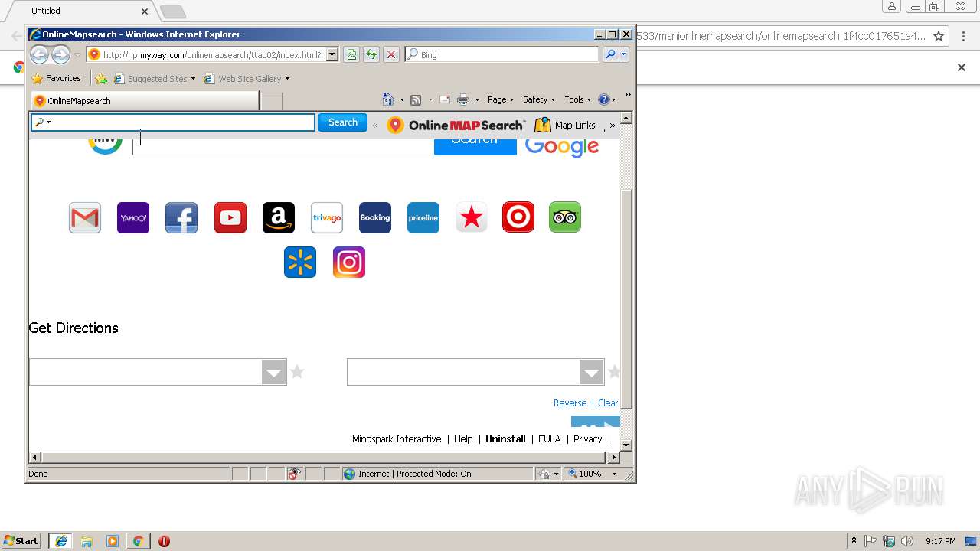
Task: Click the IE Home icon
Action: coord(388,99)
